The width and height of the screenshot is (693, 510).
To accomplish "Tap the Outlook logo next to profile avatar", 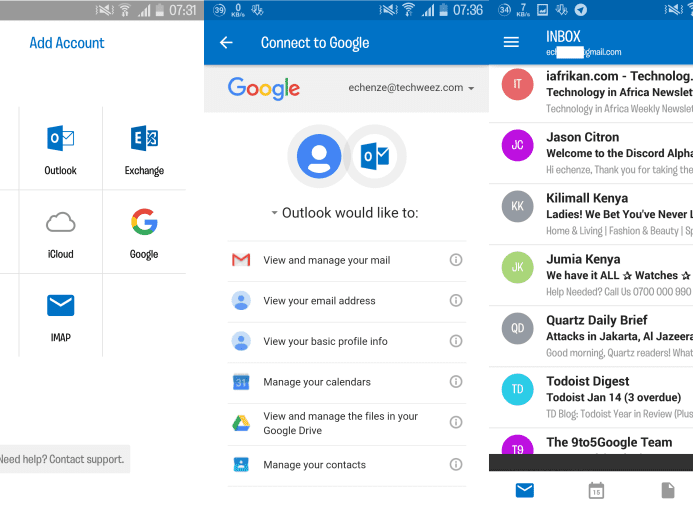I will [x=375, y=156].
